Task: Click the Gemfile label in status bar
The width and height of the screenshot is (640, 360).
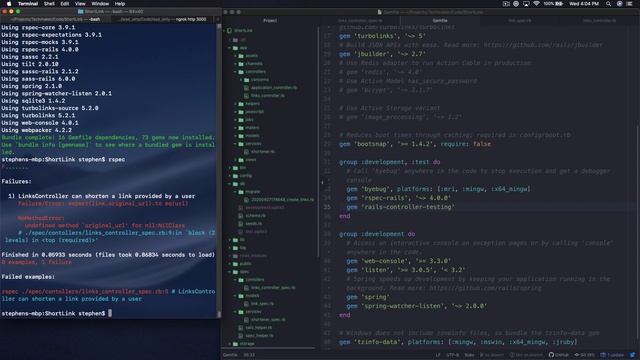Action: [x=230, y=355]
